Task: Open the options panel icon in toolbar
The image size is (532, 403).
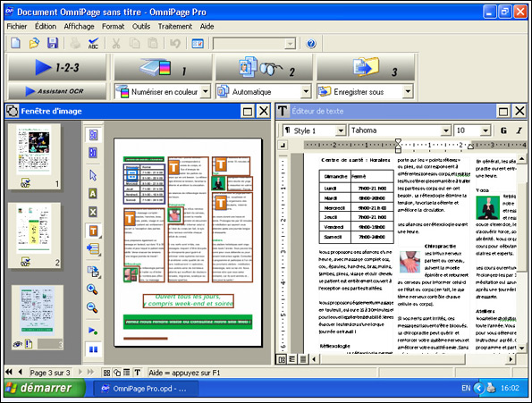Action: tap(198, 44)
